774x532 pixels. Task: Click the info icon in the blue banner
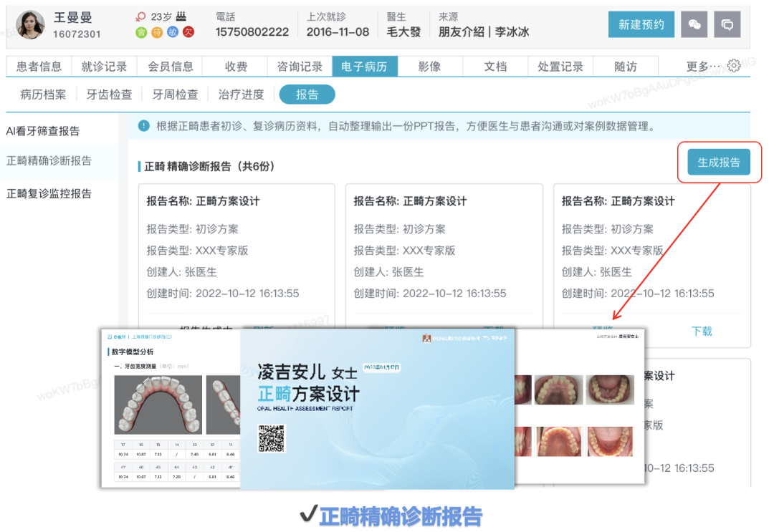[x=143, y=126]
